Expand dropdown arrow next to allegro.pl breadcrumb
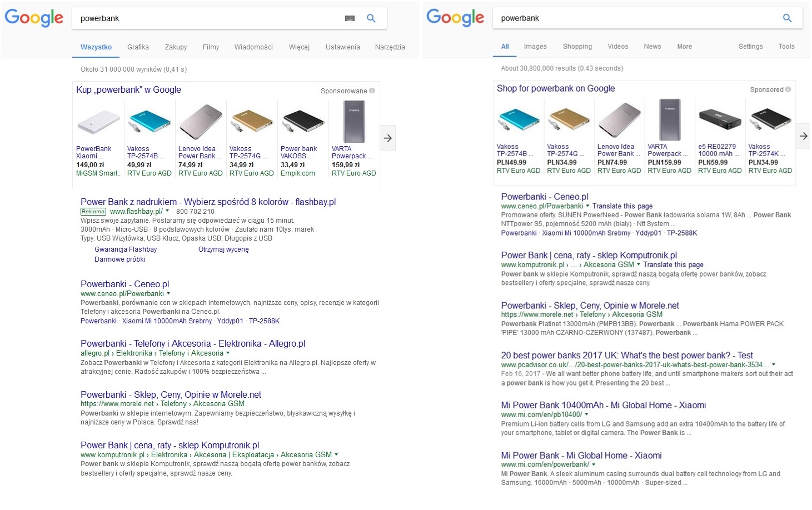The image size is (812, 510). [228, 353]
